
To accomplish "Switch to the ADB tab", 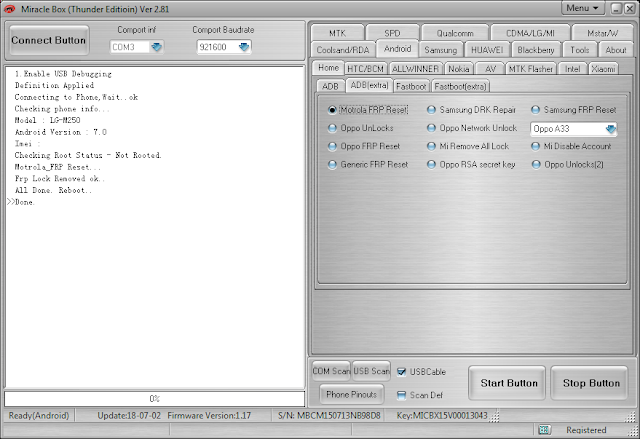I will coord(330,86).
